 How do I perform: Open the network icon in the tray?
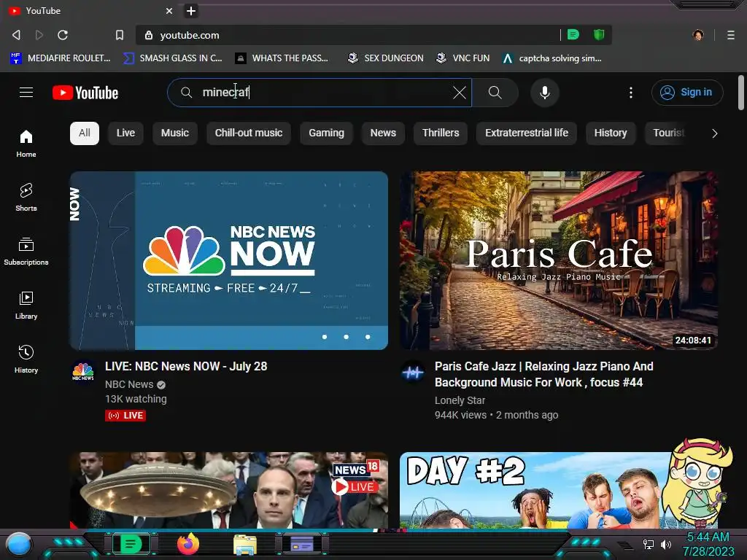coord(649,544)
